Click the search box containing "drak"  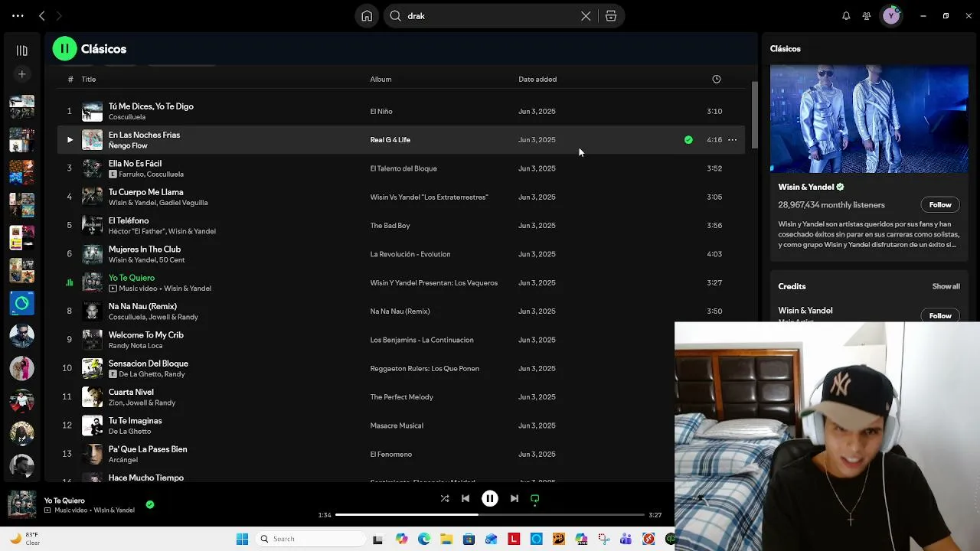[490, 16]
